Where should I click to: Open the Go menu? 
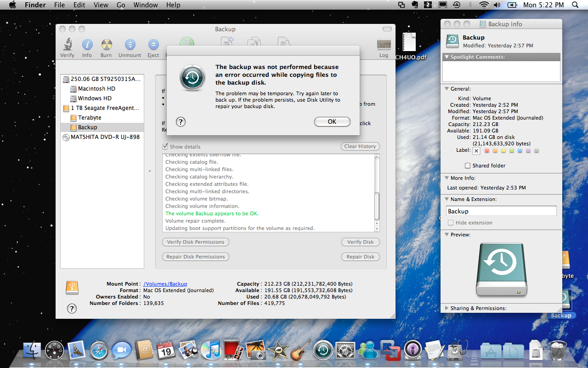[x=121, y=5]
